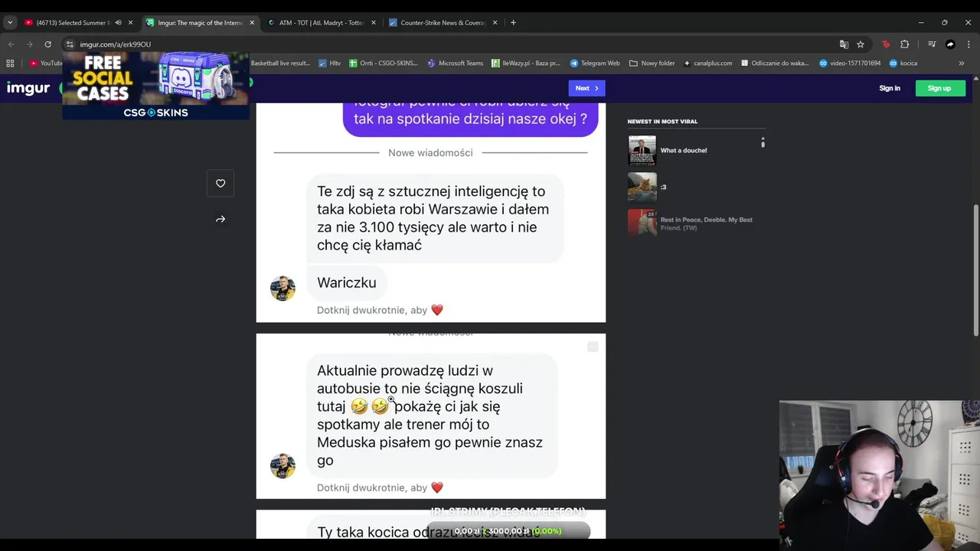Open the apps grid in bookmarks bar
This screenshot has width=980, height=551.
[x=10, y=63]
